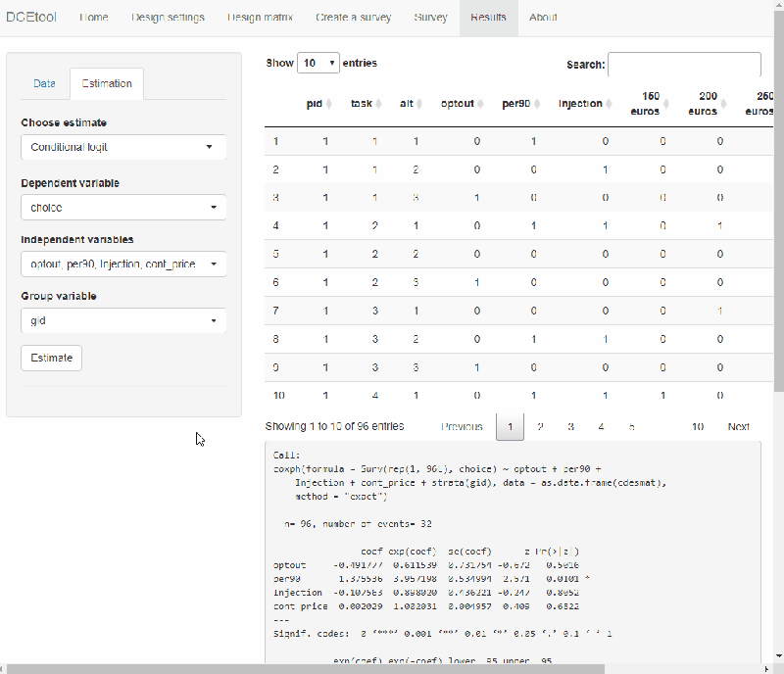The width and height of the screenshot is (784, 674).
Task: Jump to pagination page 4
Action: click(x=601, y=427)
